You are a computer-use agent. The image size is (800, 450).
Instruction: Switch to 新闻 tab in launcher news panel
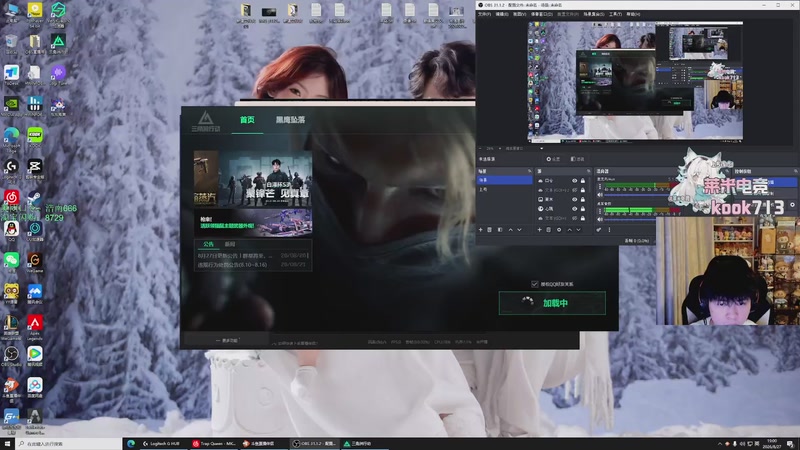click(230, 244)
